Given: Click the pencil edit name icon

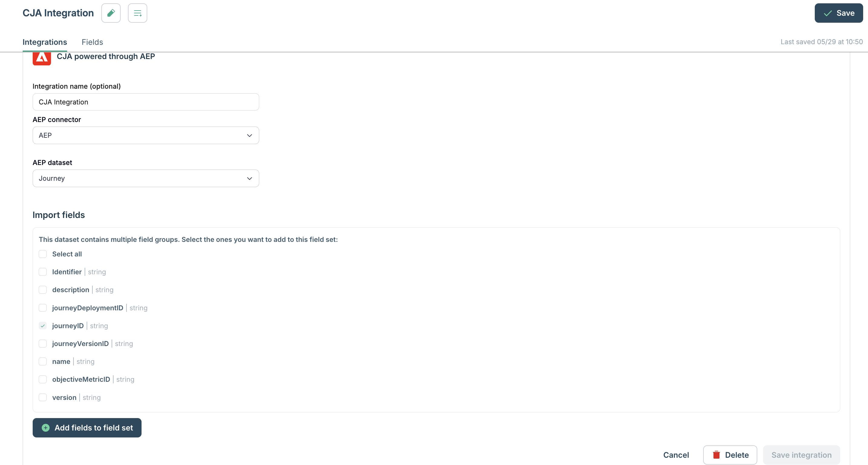Looking at the screenshot, I should click(x=111, y=13).
